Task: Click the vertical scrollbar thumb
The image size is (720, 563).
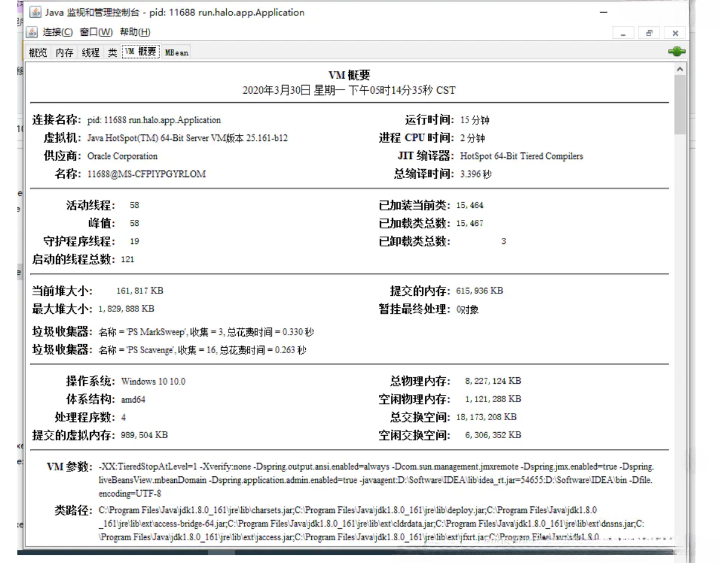Action: click(680, 104)
